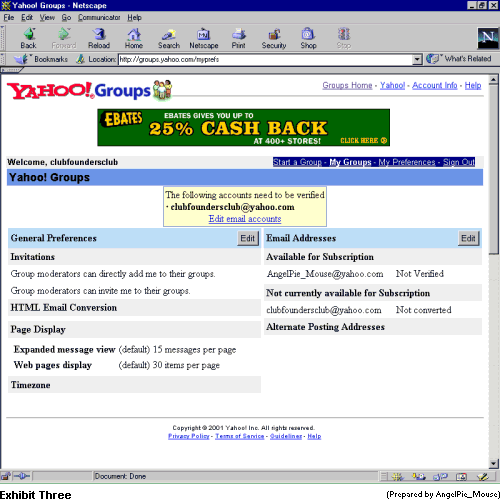Screen dimensions: 500x500
Task: Click the Netscape N logo
Action: click(488, 38)
